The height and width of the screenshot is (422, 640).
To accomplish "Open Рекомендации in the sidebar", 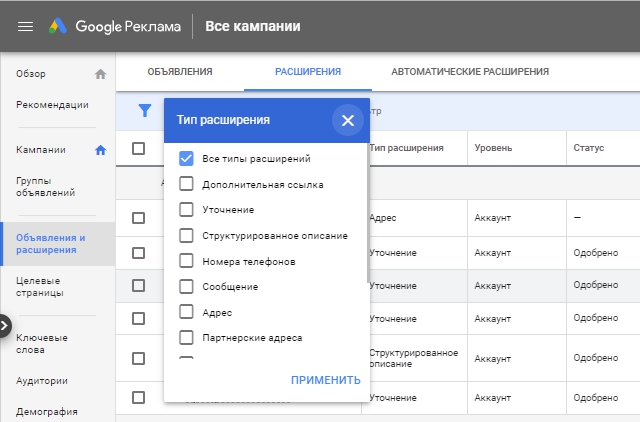I will click(52, 105).
